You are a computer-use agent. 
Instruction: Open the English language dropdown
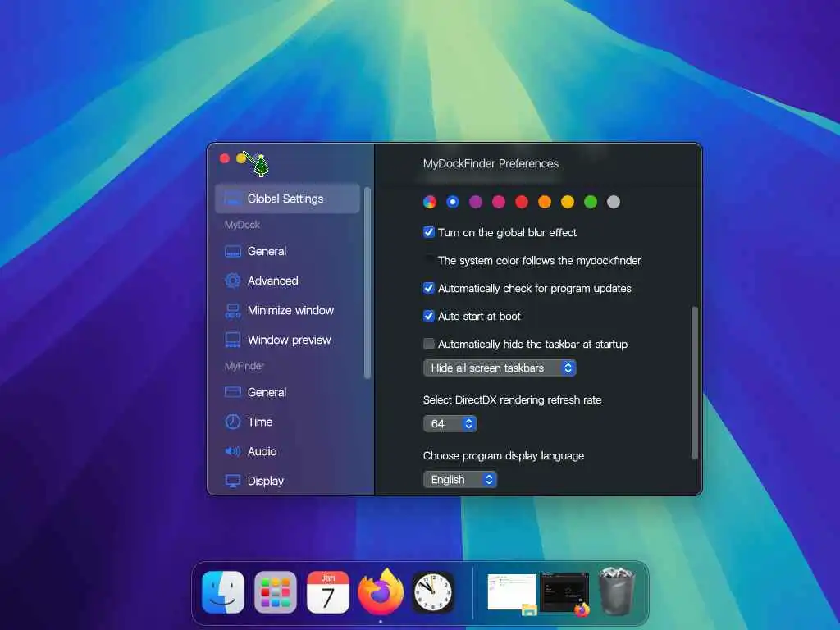tap(460, 479)
